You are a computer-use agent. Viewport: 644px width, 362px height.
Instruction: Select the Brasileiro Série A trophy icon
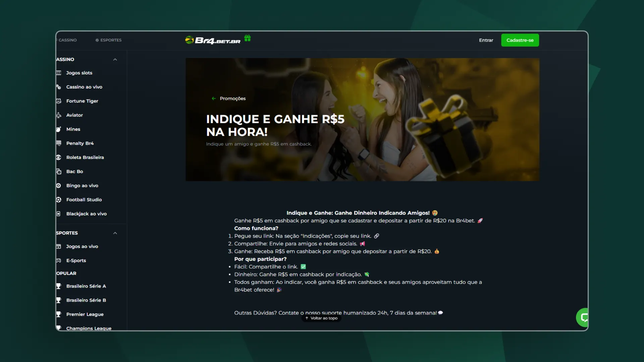tap(59, 286)
